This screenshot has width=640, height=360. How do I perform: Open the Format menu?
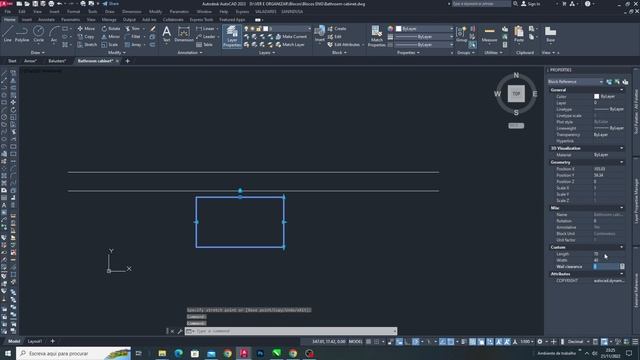point(73,12)
